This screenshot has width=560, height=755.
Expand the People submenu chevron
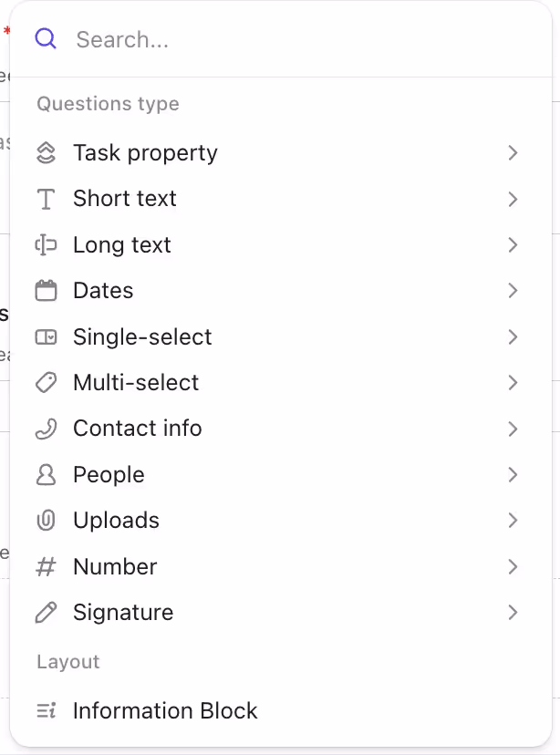point(512,474)
